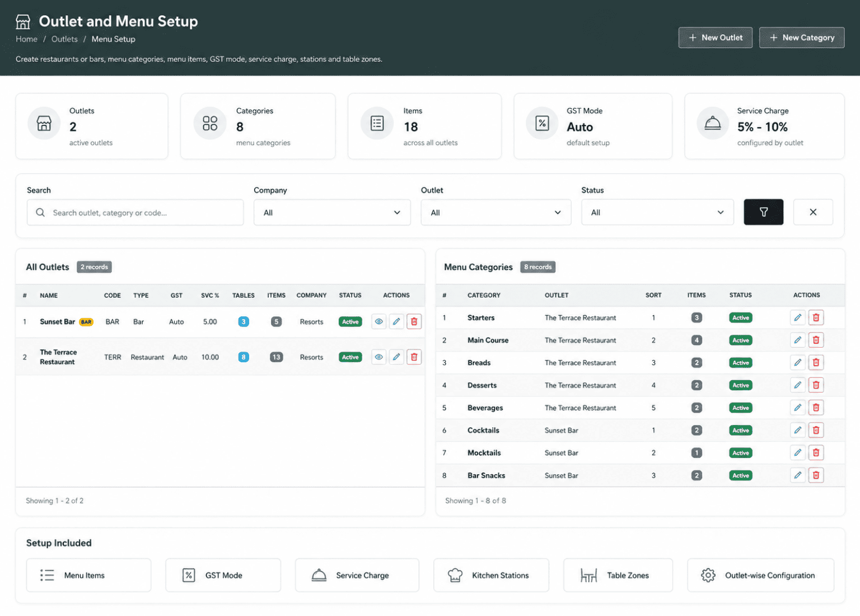Edit the Mocktails category
Viewport: 860px width, 616px height.
(798, 452)
